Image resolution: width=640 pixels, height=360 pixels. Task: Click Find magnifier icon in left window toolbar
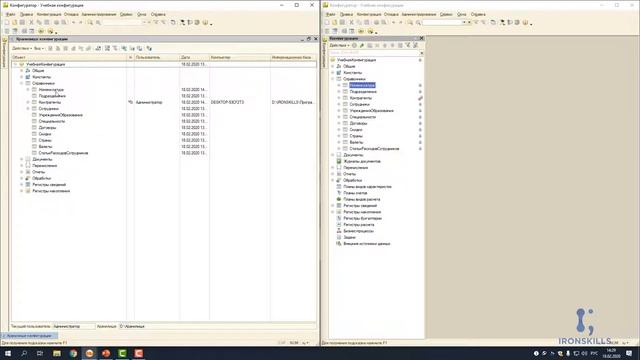click(x=90, y=22)
